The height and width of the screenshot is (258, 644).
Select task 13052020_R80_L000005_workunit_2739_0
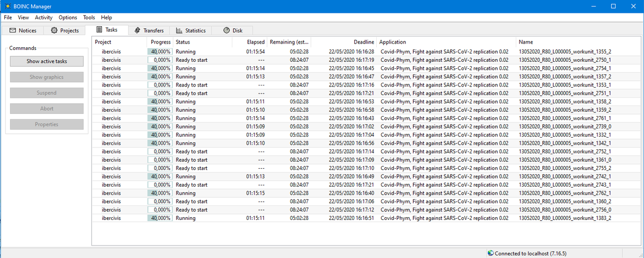pos(367,127)
